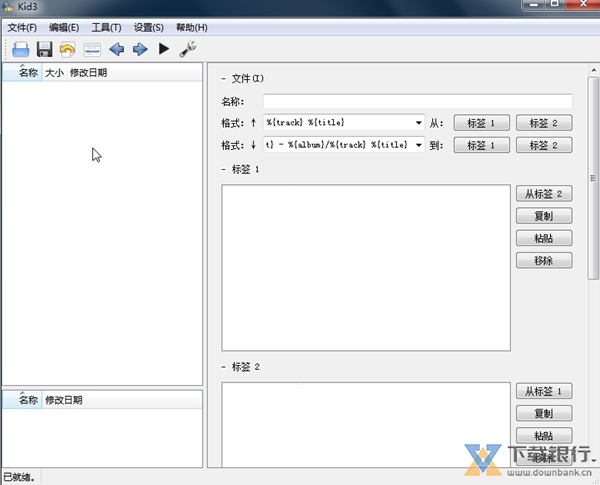Click the 名称 filename input field
600x485 pixels.
click(x=418, y=101)
